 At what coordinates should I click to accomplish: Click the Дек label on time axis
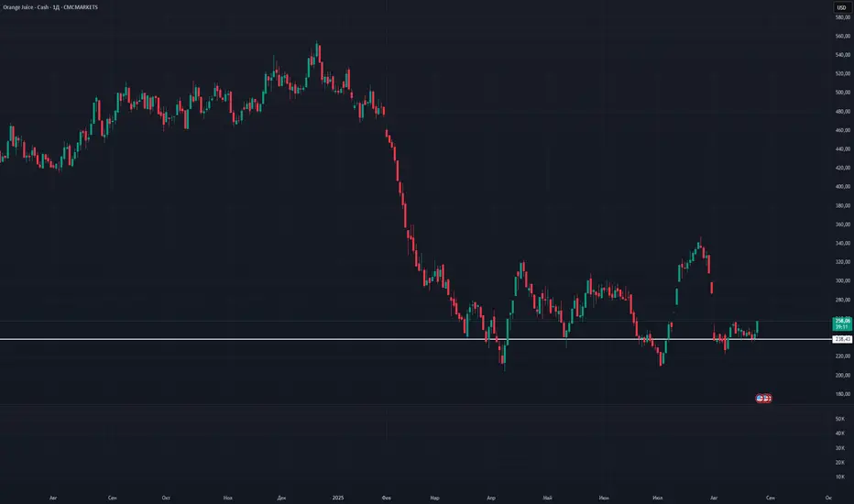click(281, 498)
